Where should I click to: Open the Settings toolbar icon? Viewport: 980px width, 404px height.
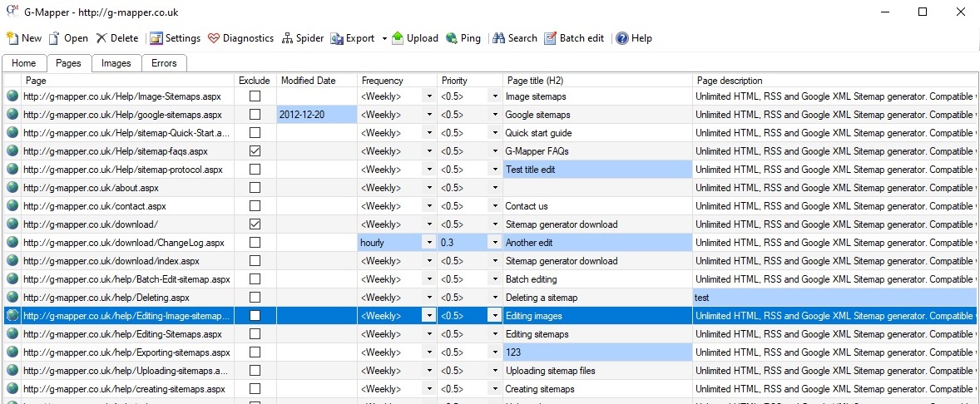(x=156, y=38)
